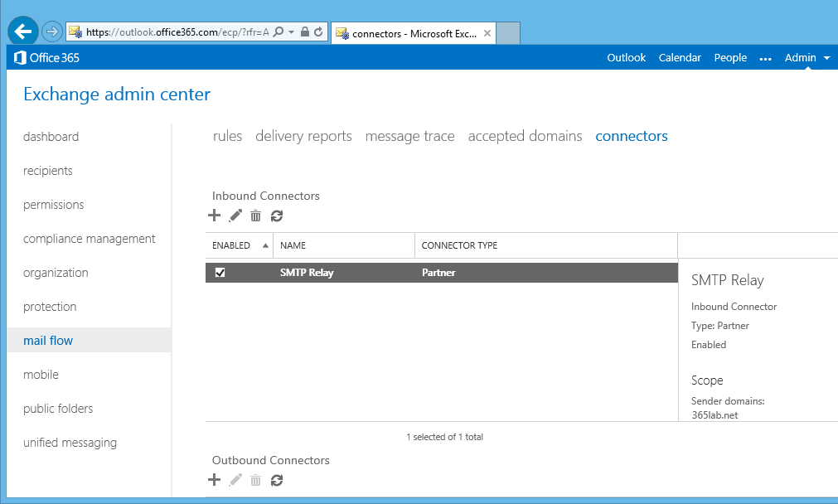The width and height of the screenshot is (838, 504).
Task: Refresh the outbound connectors list
Action: 277,480
